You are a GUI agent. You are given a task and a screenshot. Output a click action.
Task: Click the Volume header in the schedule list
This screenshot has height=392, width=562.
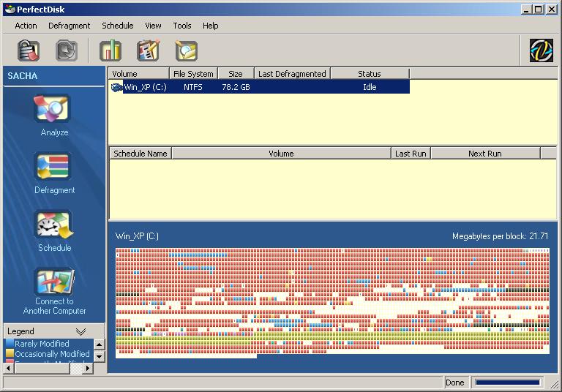(281, 154)
